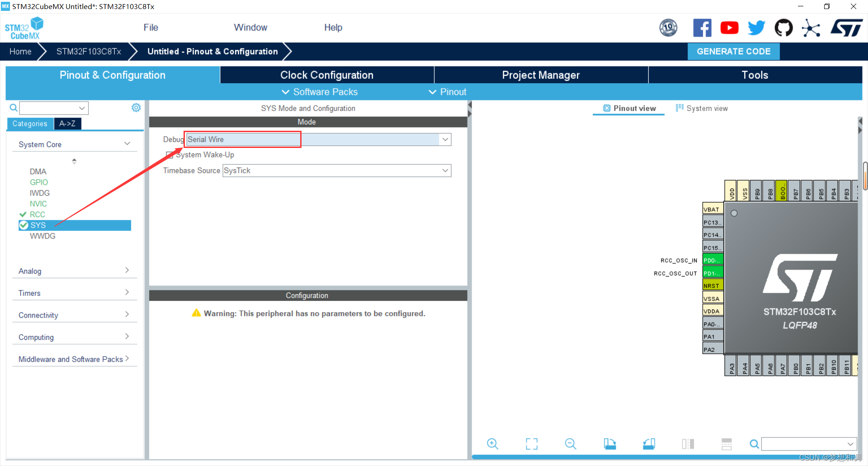
Task: Select the Pinout view tab
Action: click(x=629, y=108)
